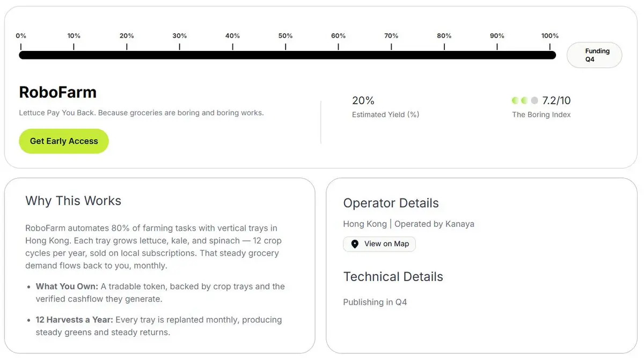Click the Operator Details heading
The width and height of the screenshot is (644, 361).
coord(391,203)
